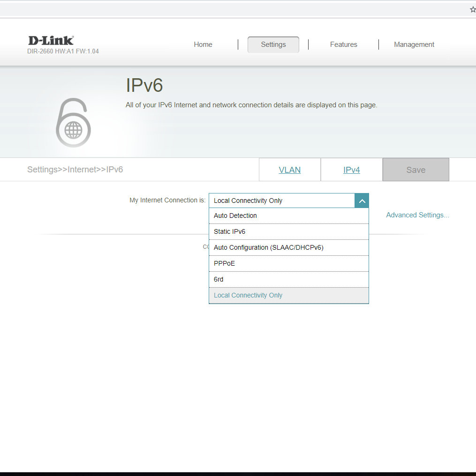Open the Management menu
This screenshot has width=476, height=476.
click(x=414, y=45)
